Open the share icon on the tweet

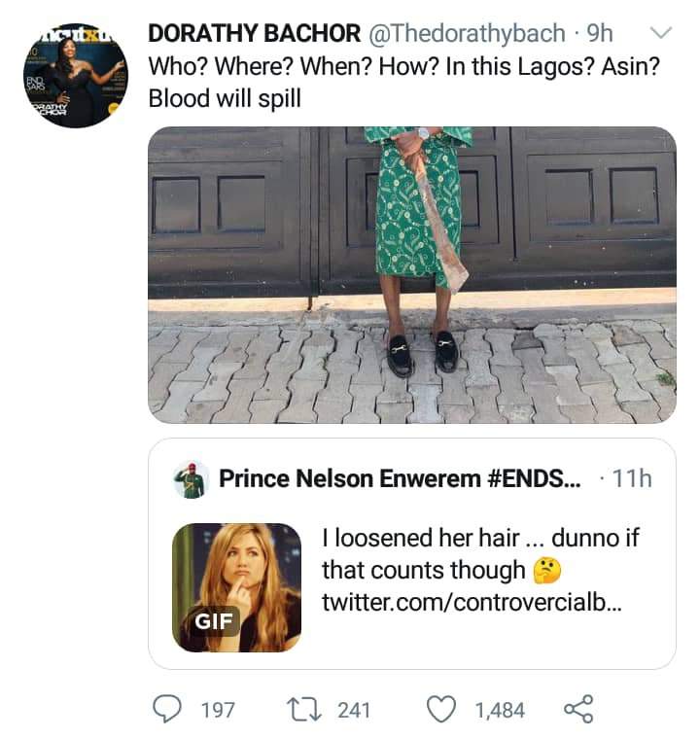pos(578,709)
